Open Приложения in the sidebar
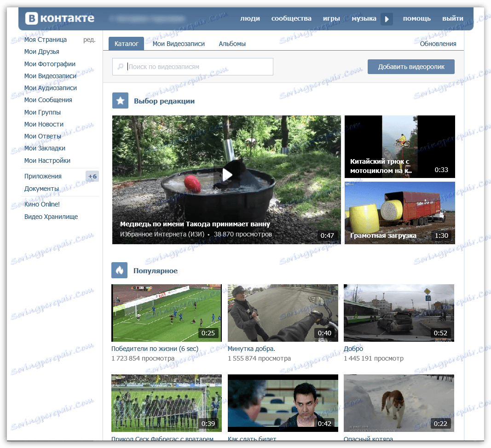 click(x=43, y=176)
